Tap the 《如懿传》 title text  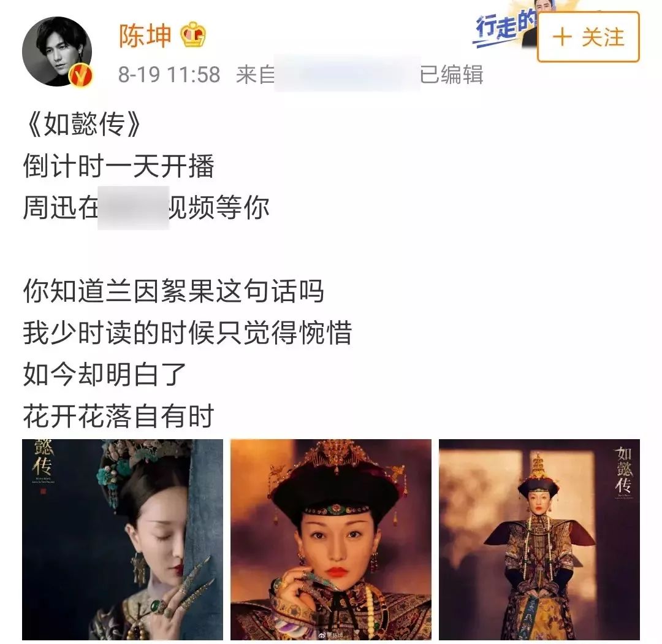point(82,125)
